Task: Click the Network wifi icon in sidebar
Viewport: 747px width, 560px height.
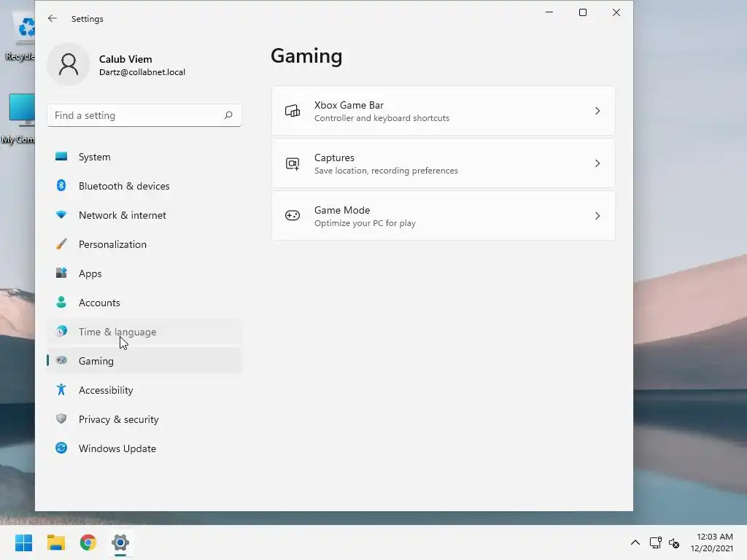Action: (x=61, y=215)
